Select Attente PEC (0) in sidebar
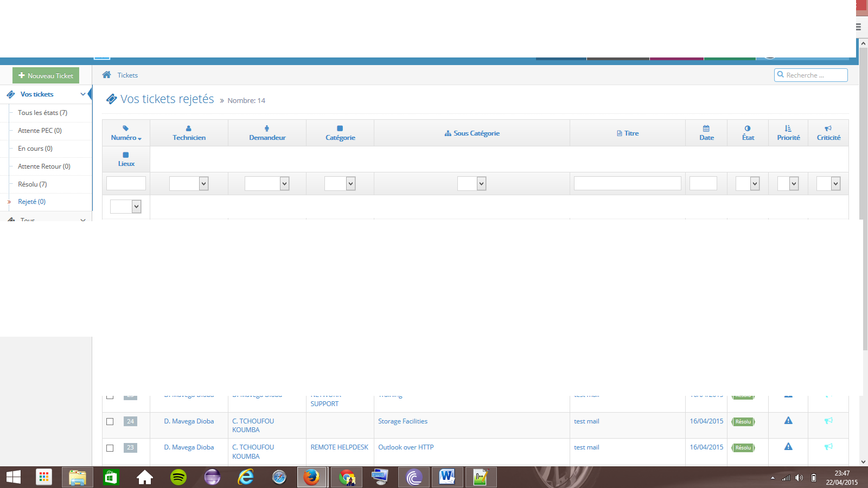The image size is (868, 488). [x=40, y=131]
